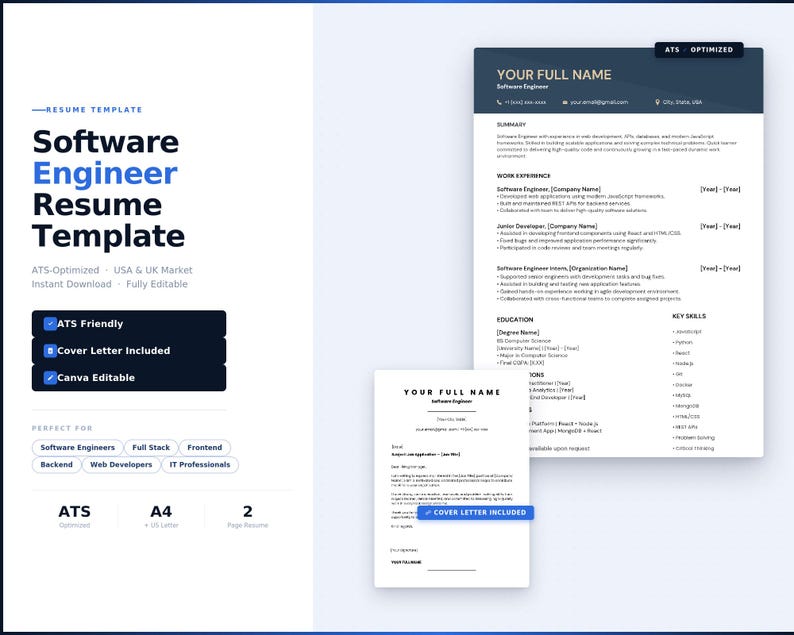794x635 pixels.
Task: Click the A4 + US Letter stat
Action: (x=161, y=516)
